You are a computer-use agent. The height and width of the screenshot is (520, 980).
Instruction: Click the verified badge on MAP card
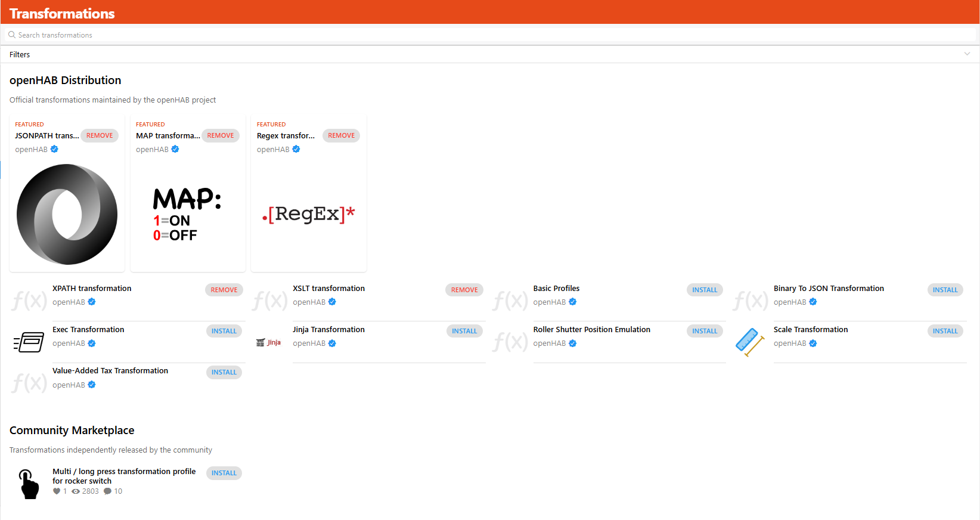coord(175,149)
